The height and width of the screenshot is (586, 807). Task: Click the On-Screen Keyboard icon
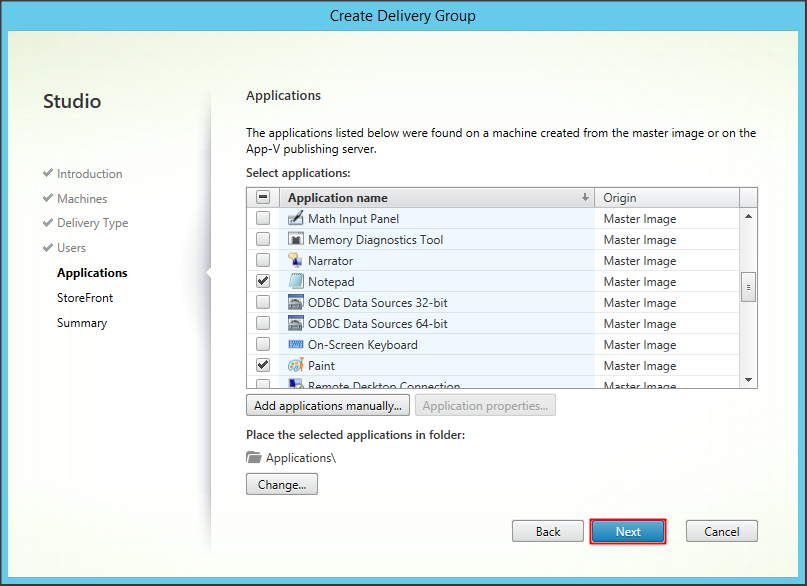click(296, 345)
